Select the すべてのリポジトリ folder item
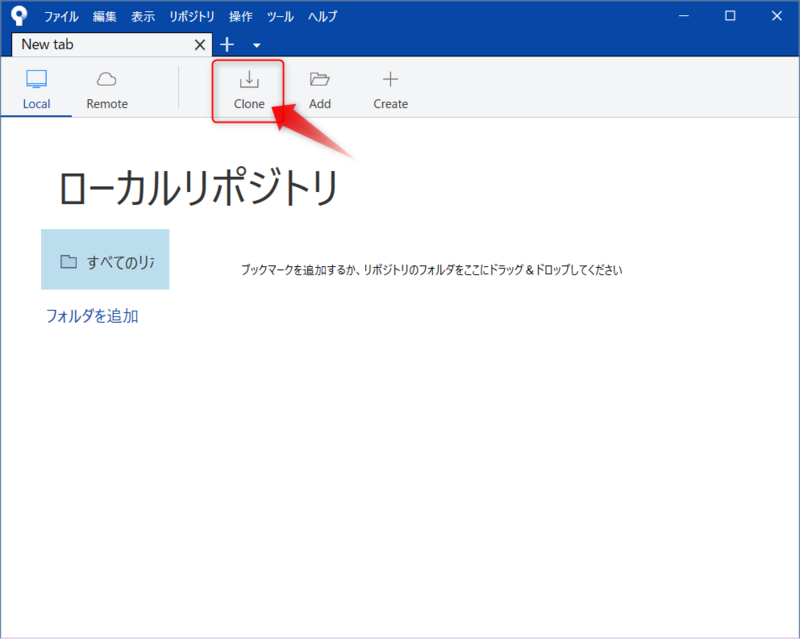Image resolution: width=800 pixels, height=639 pixels. pyautogui.click(x=105, y=259)
